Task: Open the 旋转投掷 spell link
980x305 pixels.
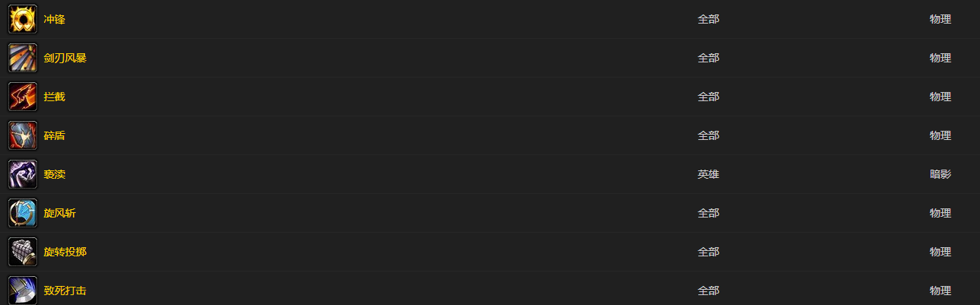Action: pos(65,252)
